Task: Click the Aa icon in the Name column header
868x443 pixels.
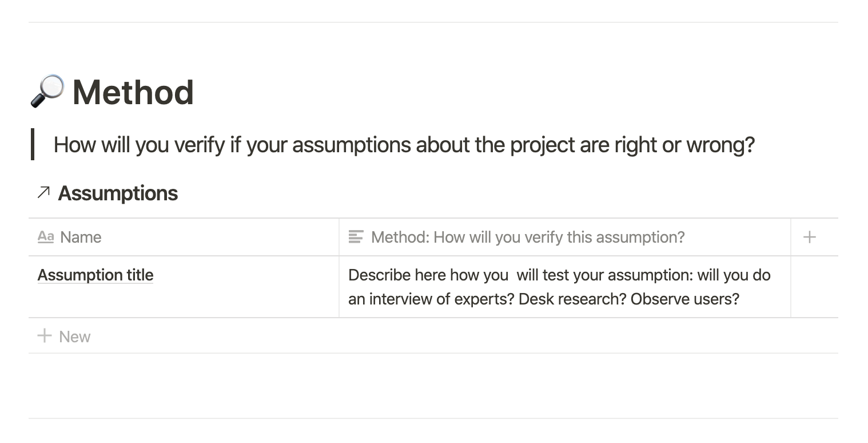Action: pos(46,236)
